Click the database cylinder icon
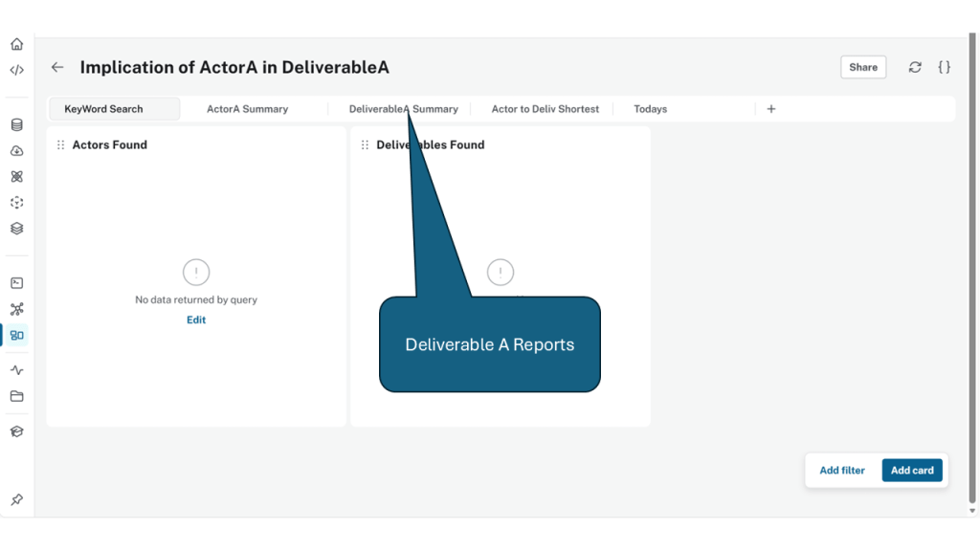Image resolution: width=980 pixels, height=551 pixels. [x=16, y=124]
